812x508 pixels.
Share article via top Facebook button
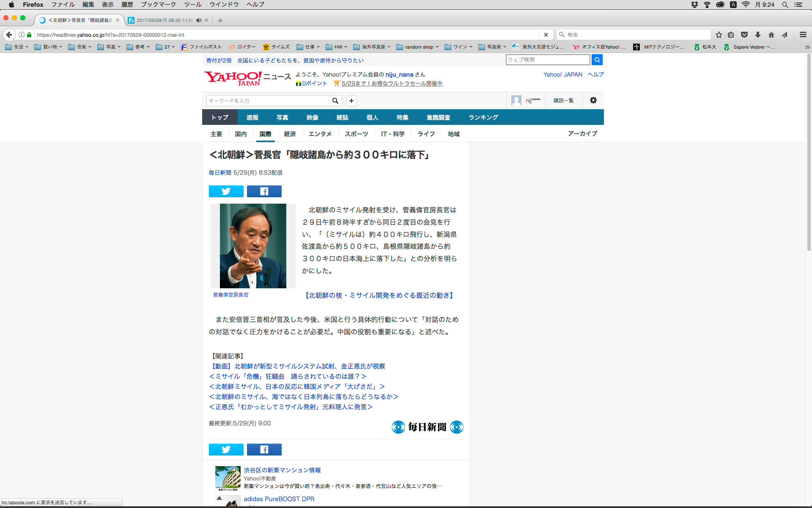click(264, 191)
